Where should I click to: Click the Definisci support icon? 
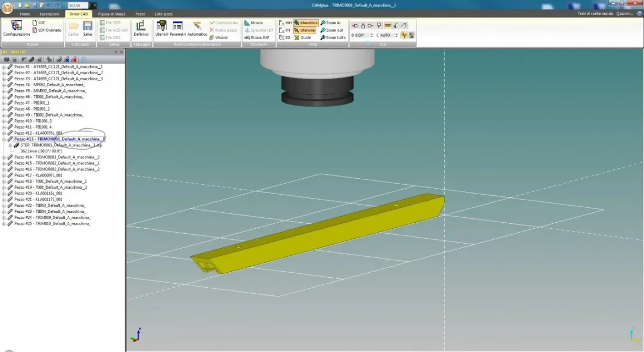click(141, 29)
